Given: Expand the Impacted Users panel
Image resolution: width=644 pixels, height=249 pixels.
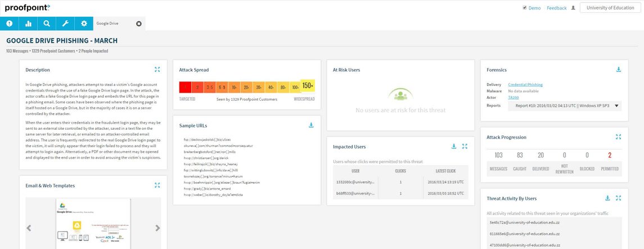Looking at the screenshot, I should 465,146.
